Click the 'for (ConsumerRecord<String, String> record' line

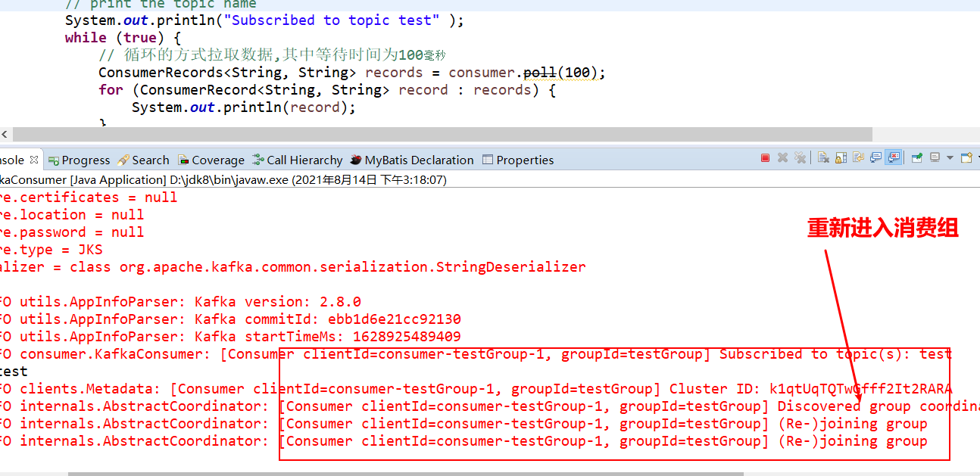(x=327, y=90)
